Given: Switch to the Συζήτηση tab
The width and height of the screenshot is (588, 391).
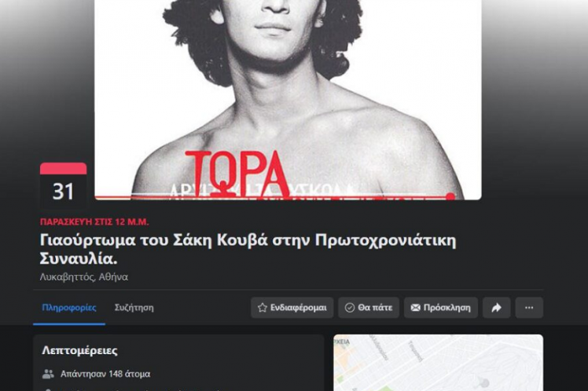Looking at the screenshot, I should [x=134, y=308].
